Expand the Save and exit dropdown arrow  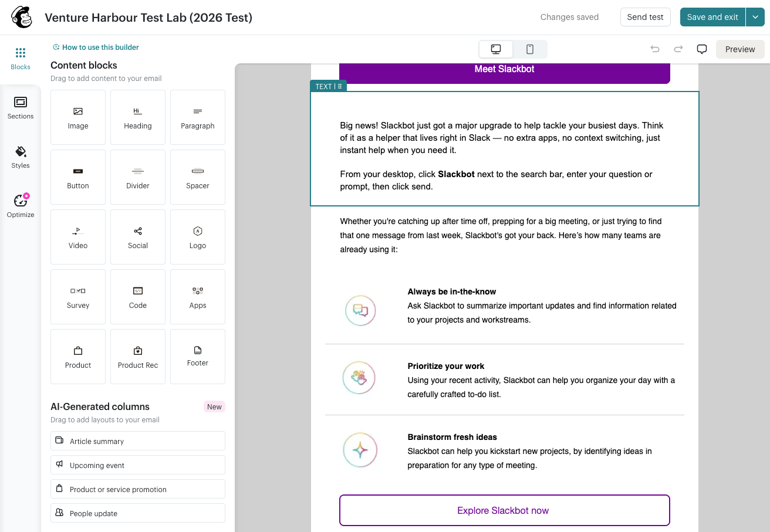coord(755,17)
